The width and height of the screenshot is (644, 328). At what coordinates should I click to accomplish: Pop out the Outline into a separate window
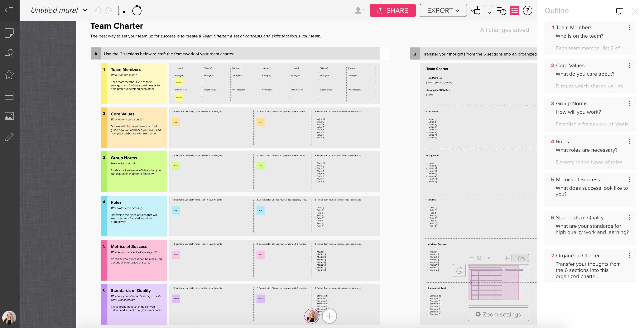pos(620,11)
